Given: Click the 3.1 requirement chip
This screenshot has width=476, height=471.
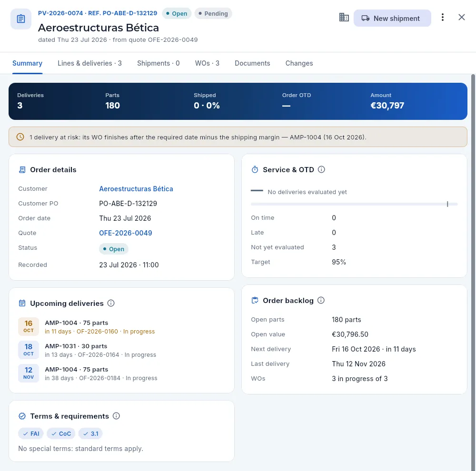Looking at the screenshot, I should click(x=90, y=434).
